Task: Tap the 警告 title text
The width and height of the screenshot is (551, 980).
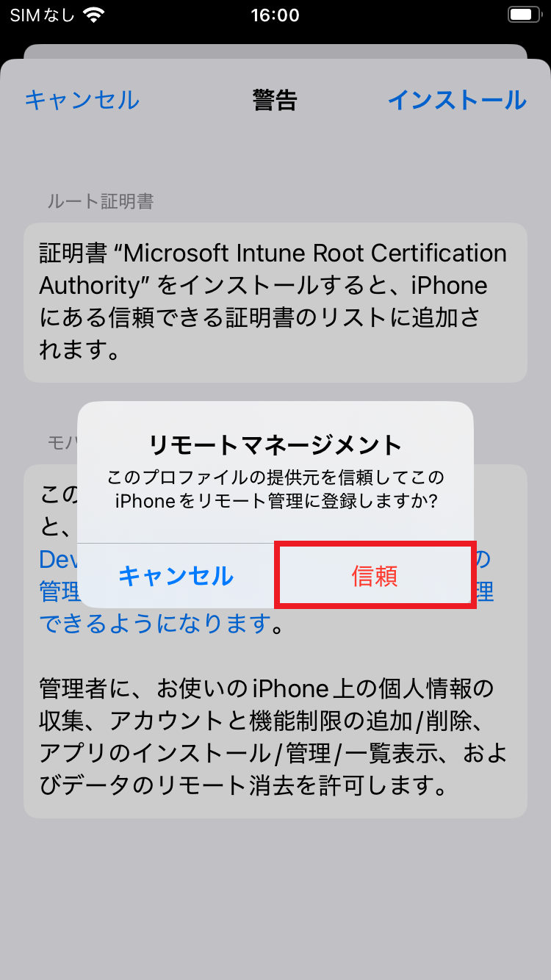Action: tap(275, 100)
